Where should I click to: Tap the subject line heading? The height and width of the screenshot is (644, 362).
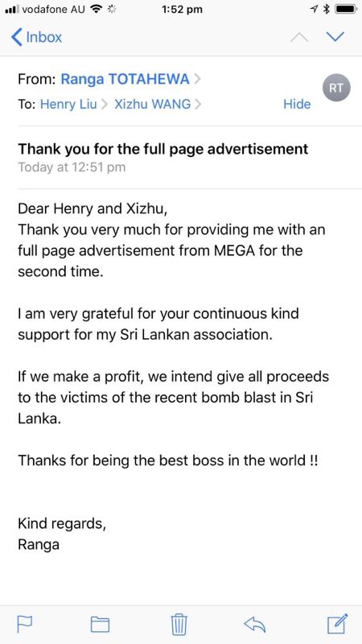pos(163,149)
